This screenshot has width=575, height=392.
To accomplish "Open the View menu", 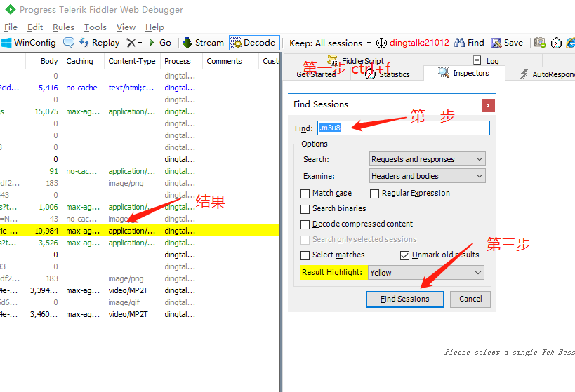I will (126, 27).
